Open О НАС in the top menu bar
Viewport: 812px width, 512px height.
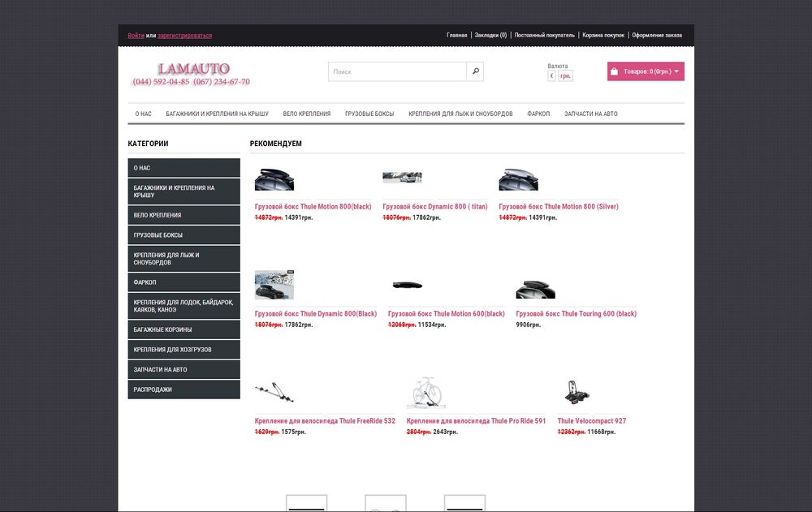point(144,114)
